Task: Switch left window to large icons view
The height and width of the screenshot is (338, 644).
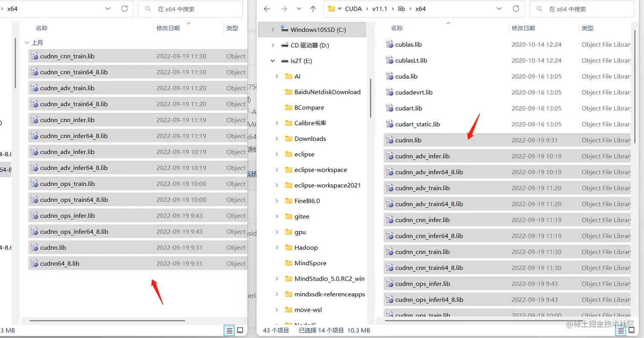Action: pos(240,330)
